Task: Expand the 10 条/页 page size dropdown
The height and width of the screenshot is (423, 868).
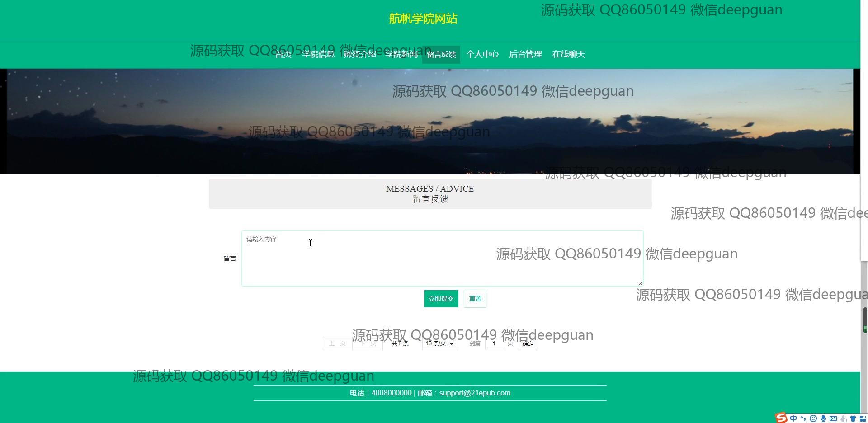Action: click(439, 343)
